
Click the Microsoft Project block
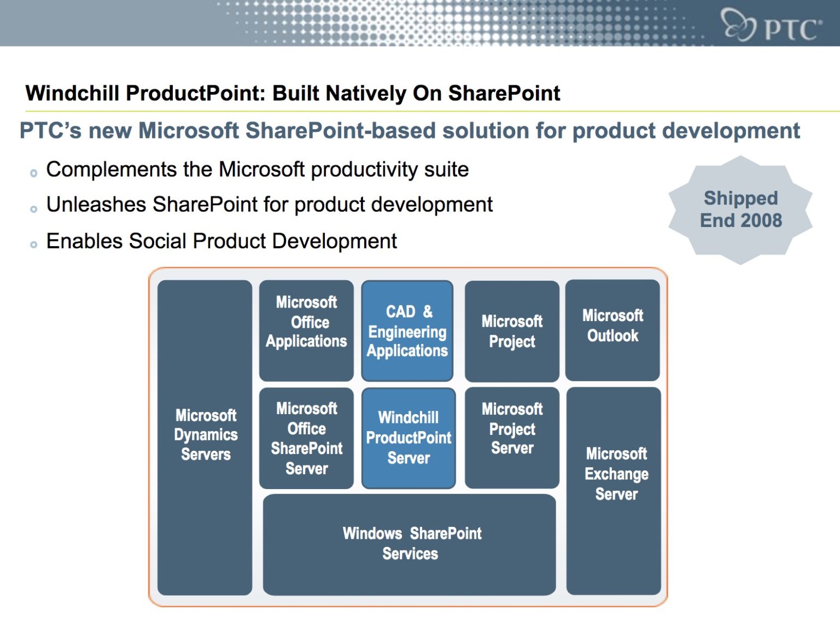tap(512, 331)
